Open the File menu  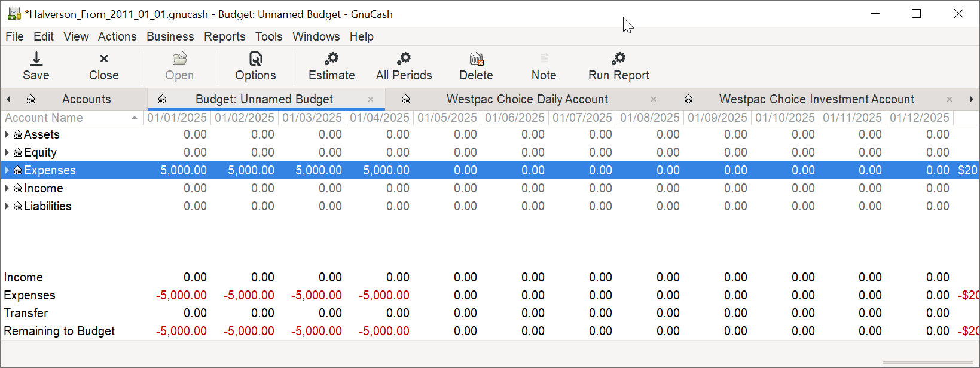point(14,36)
